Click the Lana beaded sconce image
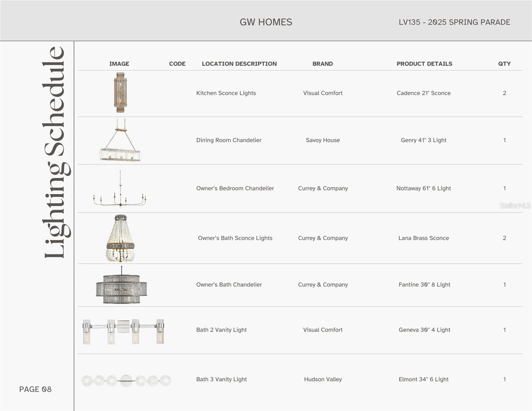This screenshot has width=532, height=411. 120,238
